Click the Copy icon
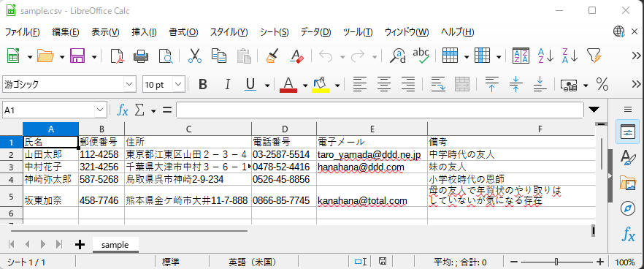This screenshot has height=269, width=644. pos(219,56)
